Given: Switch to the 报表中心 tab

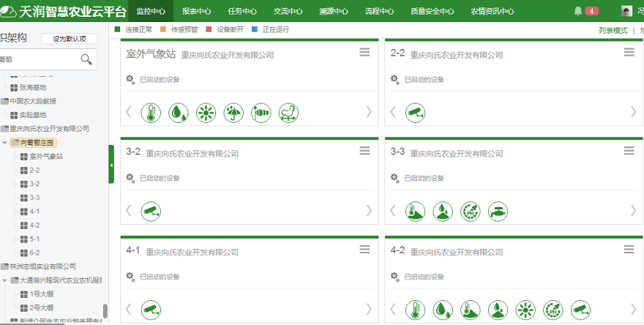Looking at the screenshot, I should pyautogui.click(x=196, y=11).
